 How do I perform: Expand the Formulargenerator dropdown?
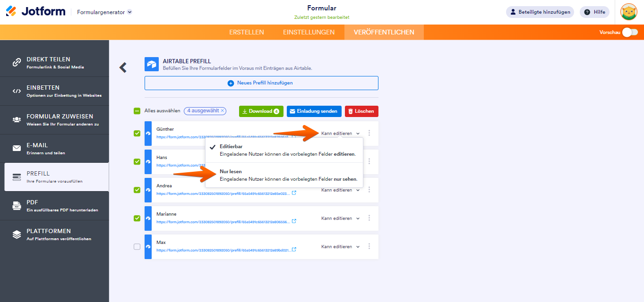pyautogui.click(x=129, y=12)
